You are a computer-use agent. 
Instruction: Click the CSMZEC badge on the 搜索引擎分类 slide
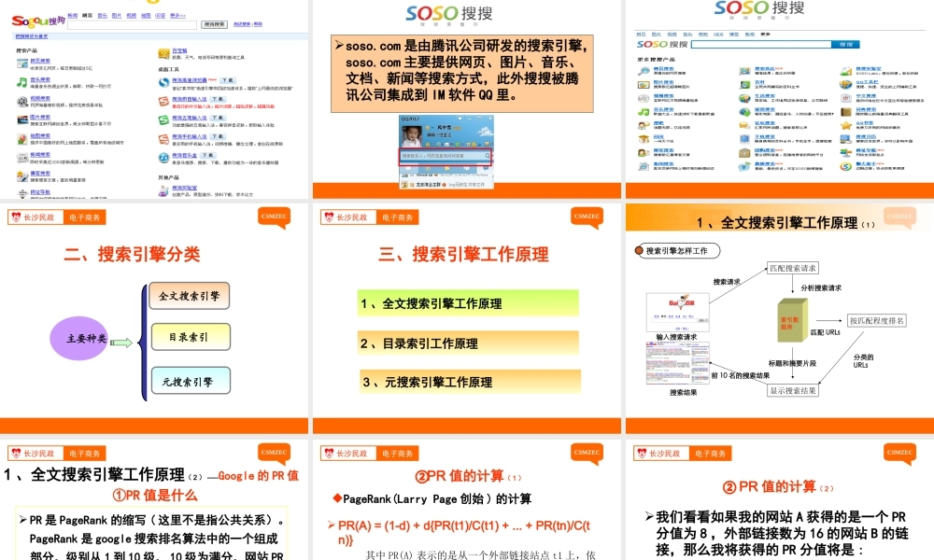[x=275, y=216]
